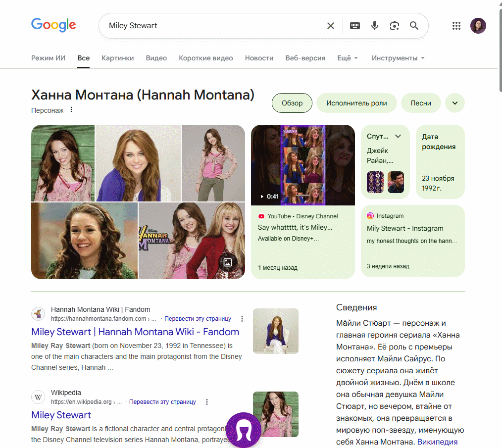Screen dimensions: 502x448
Task: Open the Короткие видео tab
Action: [x=205, y=58]
